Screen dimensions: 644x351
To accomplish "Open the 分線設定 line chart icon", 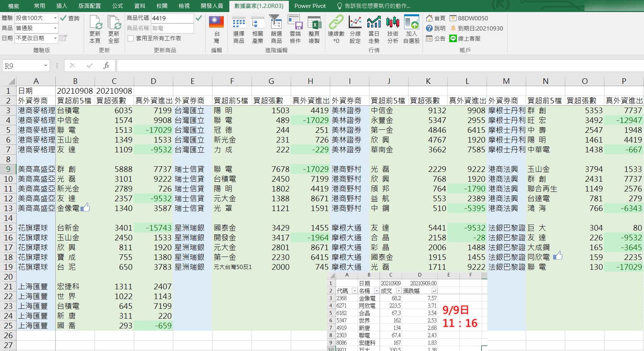I will click(355, 22).
